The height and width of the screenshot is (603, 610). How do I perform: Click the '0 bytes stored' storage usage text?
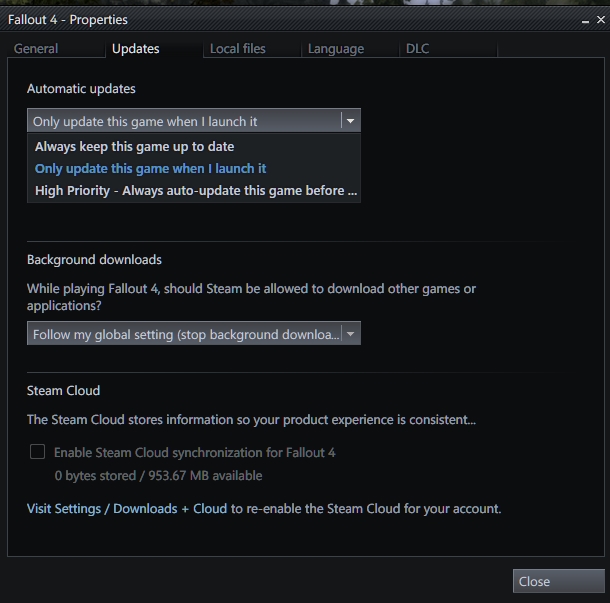158,476
